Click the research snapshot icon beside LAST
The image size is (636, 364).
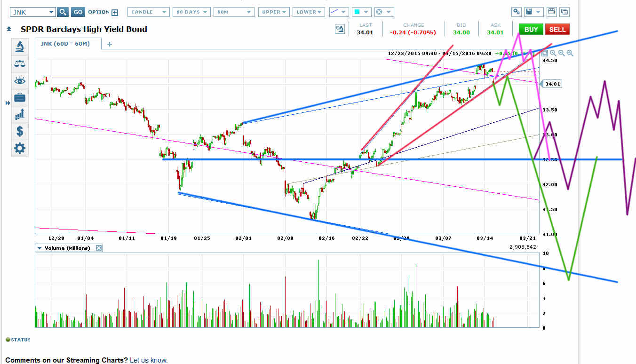point(340,29)
